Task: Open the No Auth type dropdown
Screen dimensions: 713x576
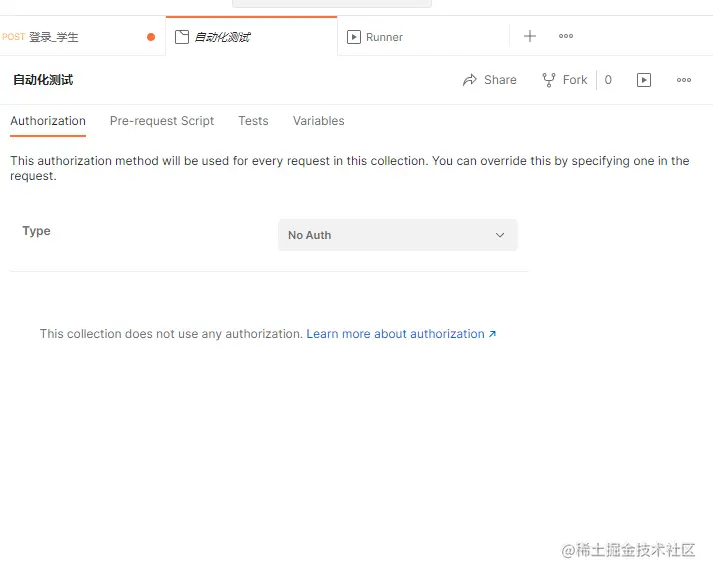Action: 398,235
